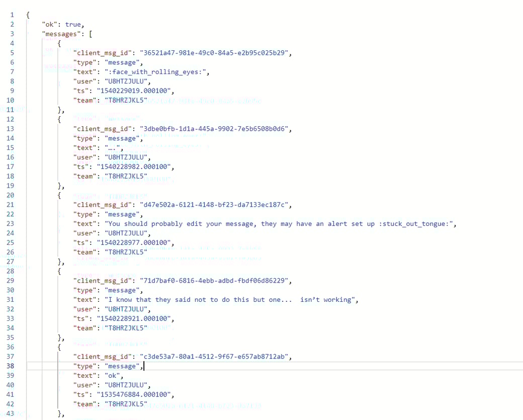Click the opening brace on line 36

pyautogui.click(x=58, y=347)
